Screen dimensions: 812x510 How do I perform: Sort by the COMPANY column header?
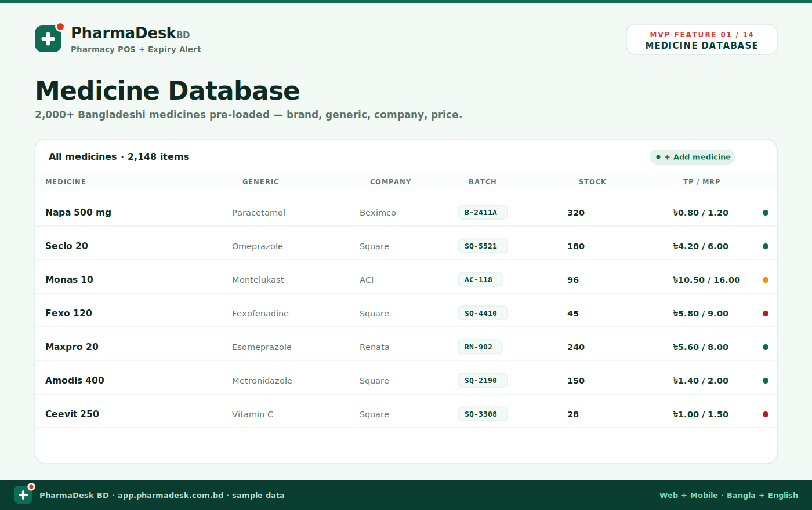point(390,182)
